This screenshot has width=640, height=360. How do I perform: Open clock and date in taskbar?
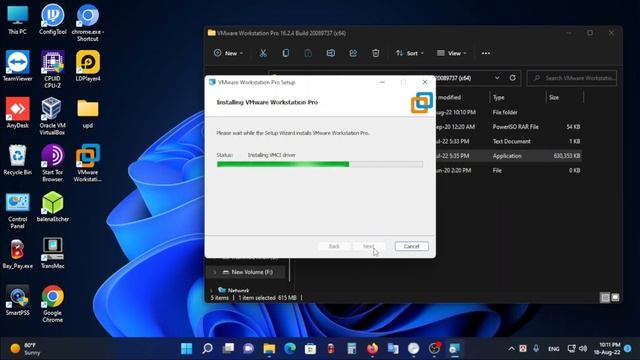coord(607,349)
